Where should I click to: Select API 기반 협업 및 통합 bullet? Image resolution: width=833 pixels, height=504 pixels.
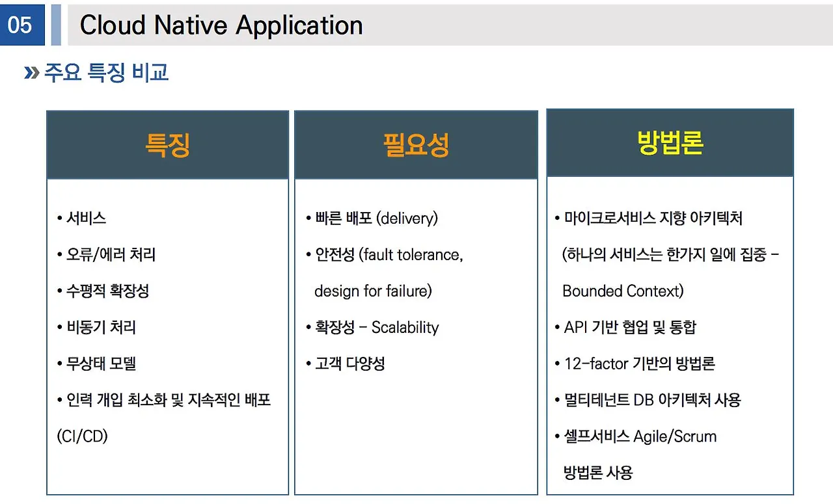625,327
